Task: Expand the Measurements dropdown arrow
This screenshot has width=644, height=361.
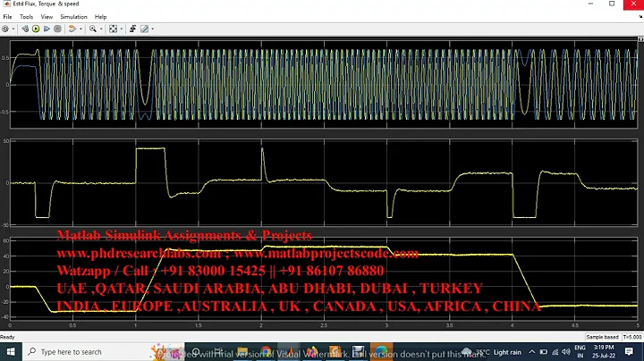Action: [152, 29]
